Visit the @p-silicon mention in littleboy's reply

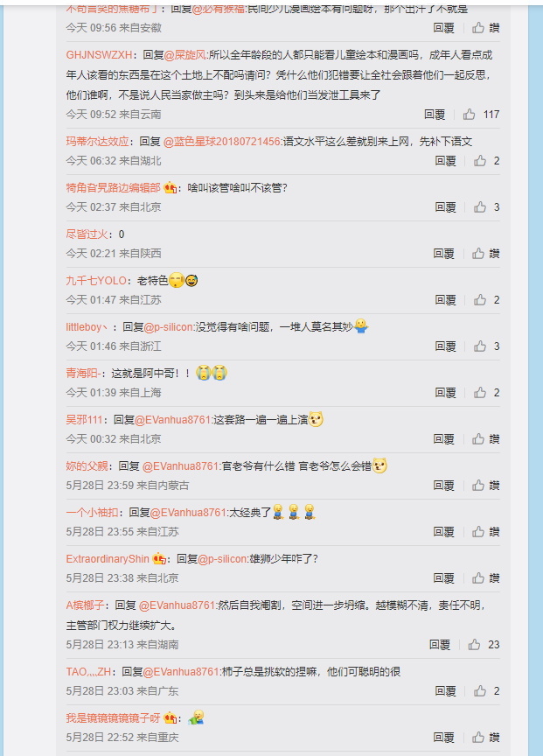point(169,327)
